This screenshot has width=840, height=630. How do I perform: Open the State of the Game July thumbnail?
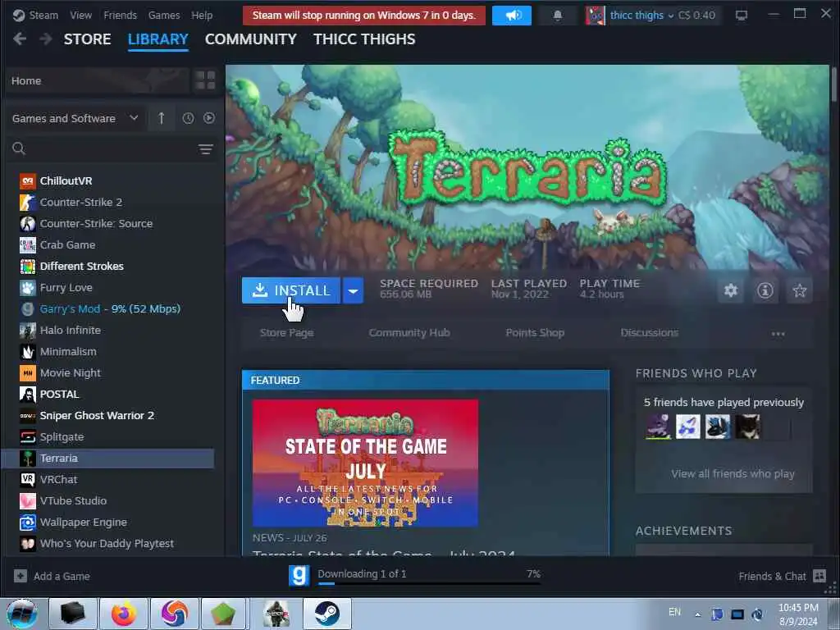coord(365,463)
